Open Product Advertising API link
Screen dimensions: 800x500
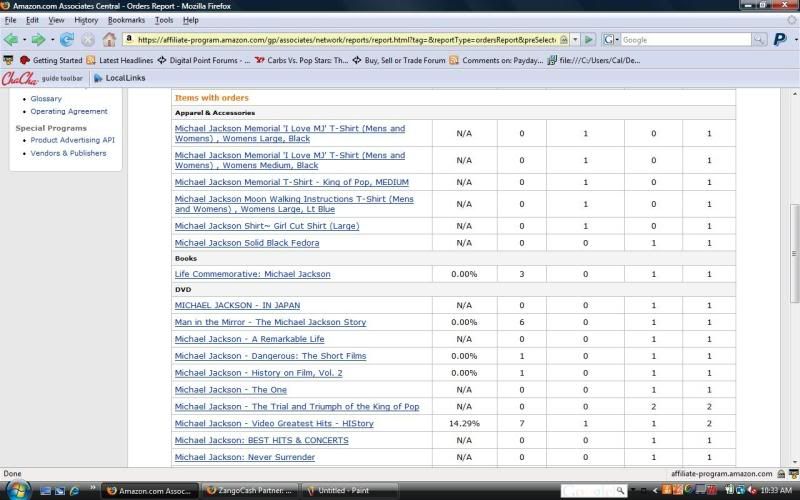click(72, 140)
